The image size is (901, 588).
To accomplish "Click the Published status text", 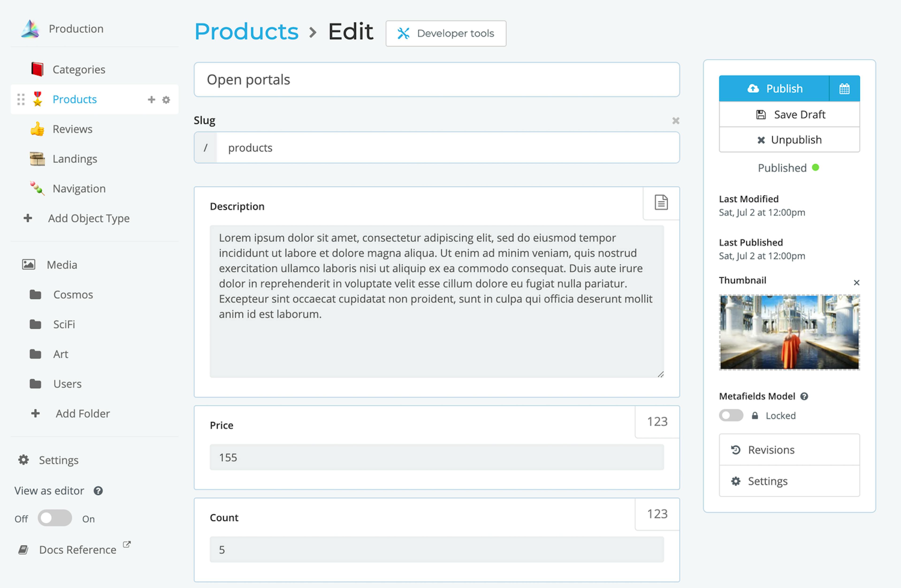I will pyautogui.click(x=782, y=168).
